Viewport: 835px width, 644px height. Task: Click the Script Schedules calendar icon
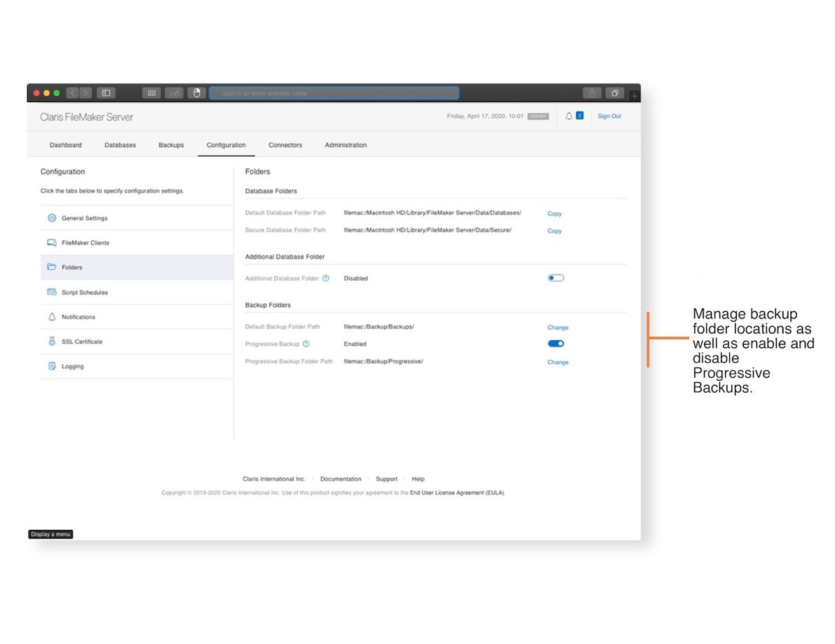52,292
